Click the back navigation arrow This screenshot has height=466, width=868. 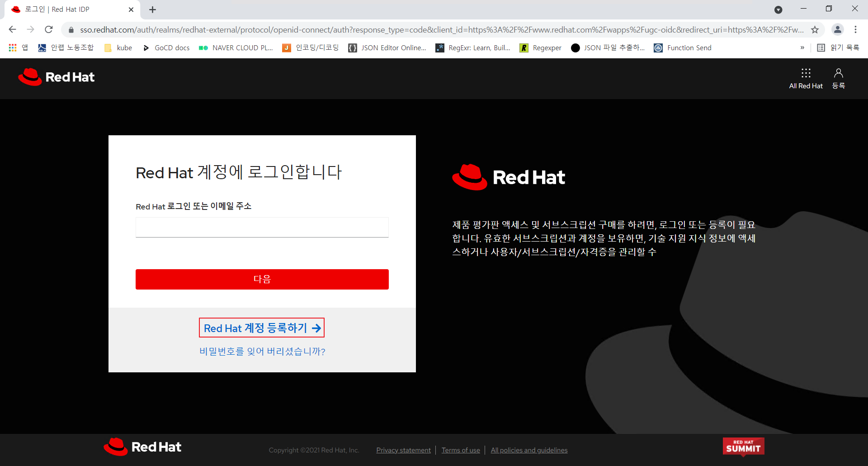click(12, 29)
